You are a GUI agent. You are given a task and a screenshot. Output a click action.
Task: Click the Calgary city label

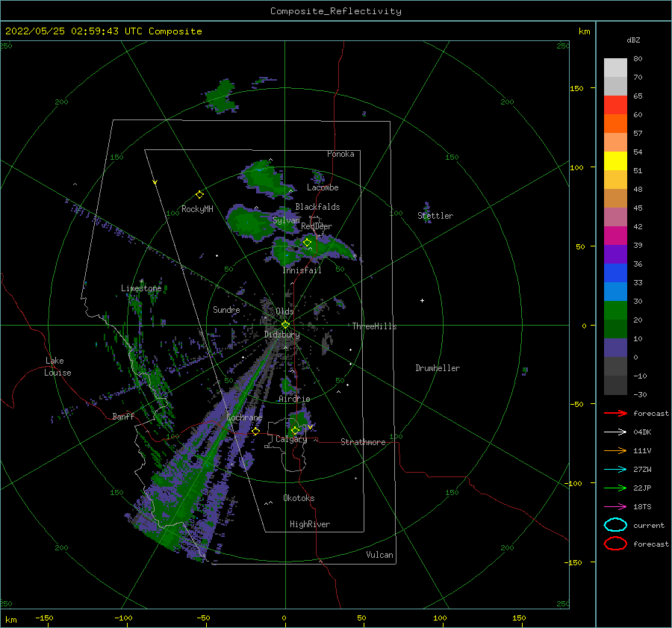pos(291,439)
